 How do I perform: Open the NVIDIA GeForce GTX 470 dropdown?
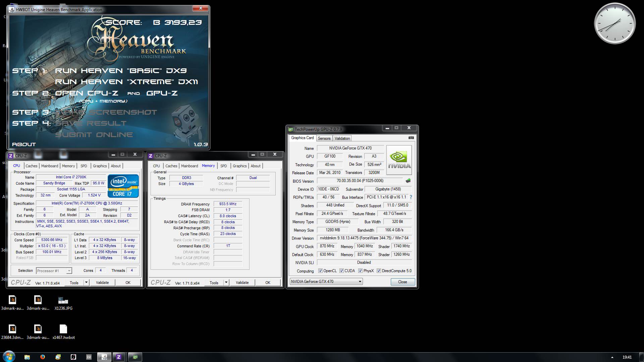pyautogui.click(x=326, y=282)
